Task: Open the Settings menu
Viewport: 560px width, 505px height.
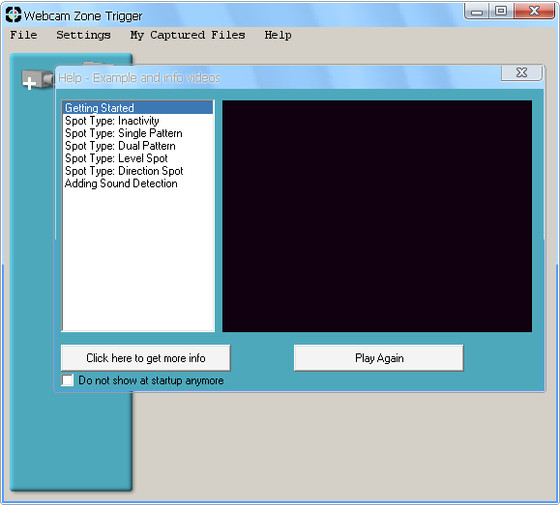Action: [x=83, y=35]
